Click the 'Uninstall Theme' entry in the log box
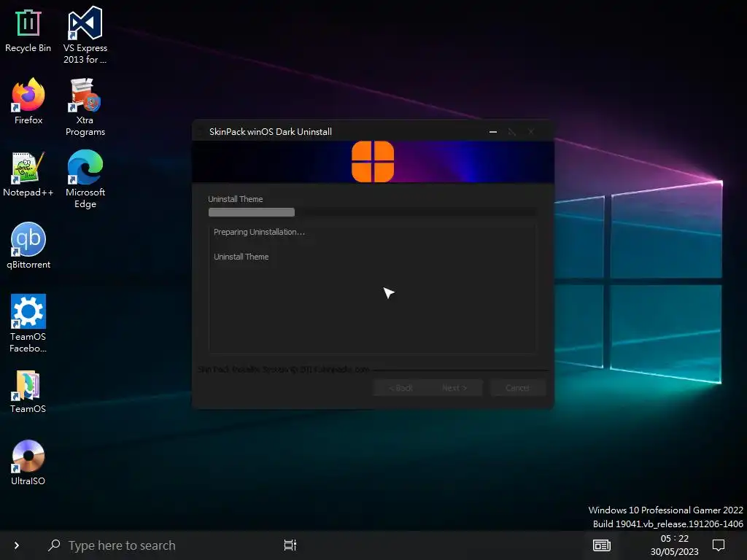The width and height of the screenshot is (747, 560). pos(241,257)
